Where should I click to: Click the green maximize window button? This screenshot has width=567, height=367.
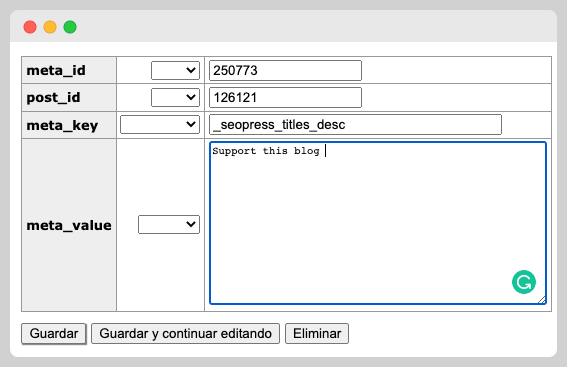click(x=70, y=27)
